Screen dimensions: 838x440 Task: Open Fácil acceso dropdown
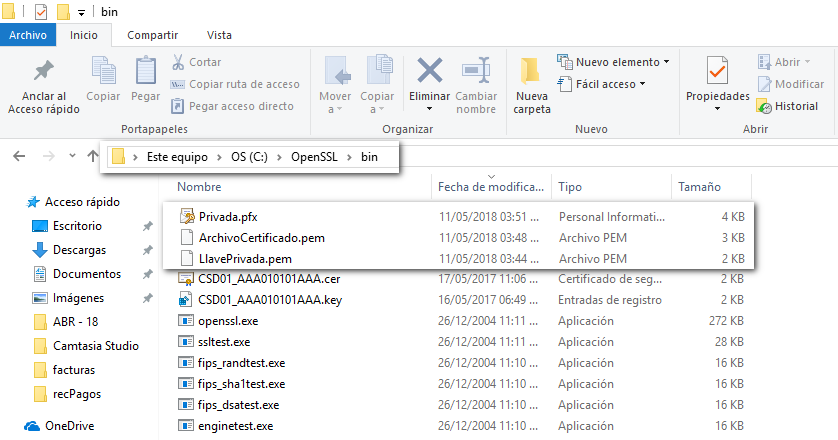coord(602,84)
